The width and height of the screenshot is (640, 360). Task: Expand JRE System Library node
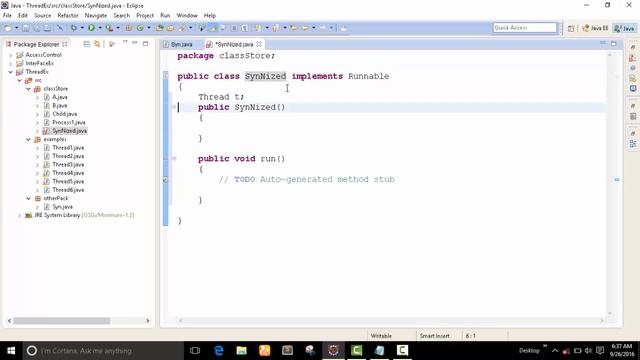pyautogui.click(x=20, y=215)
